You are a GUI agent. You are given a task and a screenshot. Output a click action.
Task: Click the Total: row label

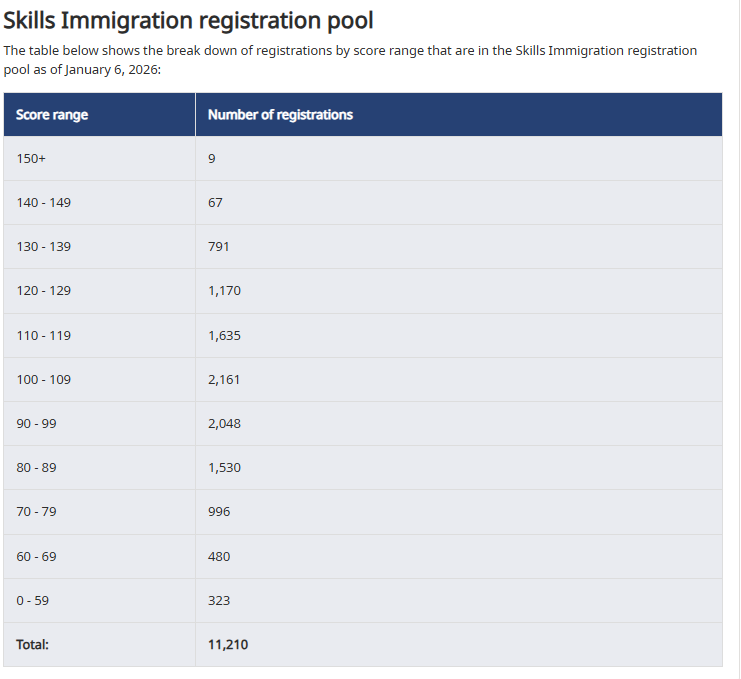(x=33, y=645)
